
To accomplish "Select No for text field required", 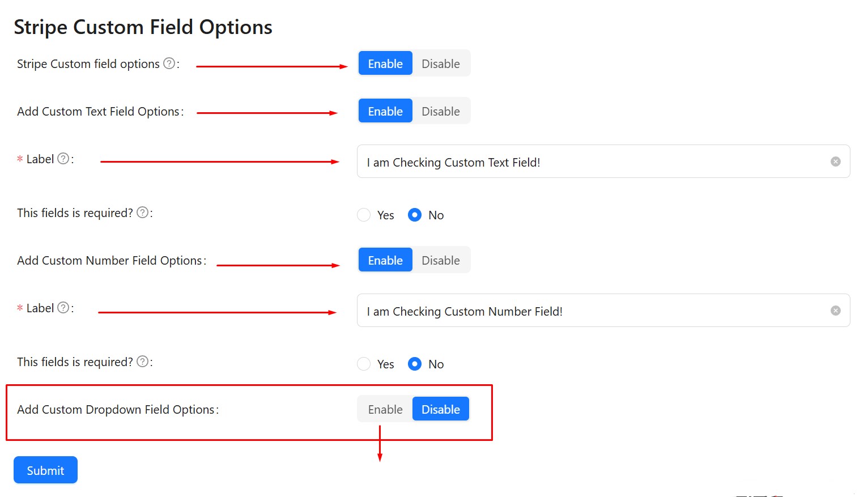I will [415, 215].
